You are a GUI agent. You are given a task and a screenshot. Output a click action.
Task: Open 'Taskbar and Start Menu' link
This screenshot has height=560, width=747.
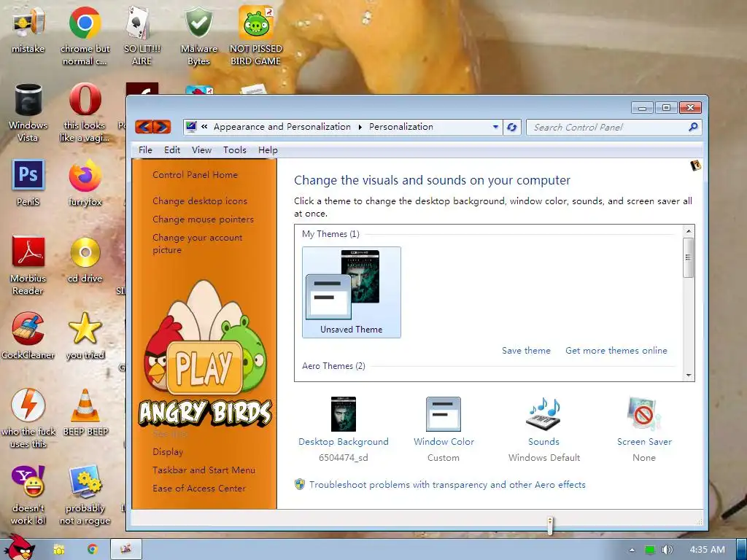click(204, 470)
